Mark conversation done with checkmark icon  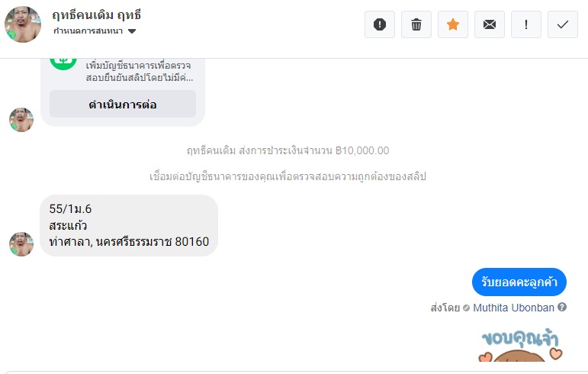point(563,24)
